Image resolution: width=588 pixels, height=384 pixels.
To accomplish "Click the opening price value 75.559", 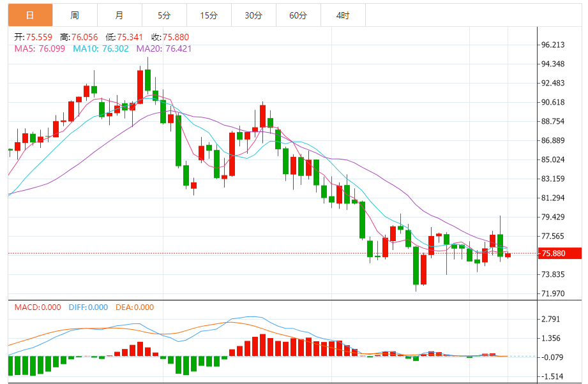I will [x=39, y=37].
